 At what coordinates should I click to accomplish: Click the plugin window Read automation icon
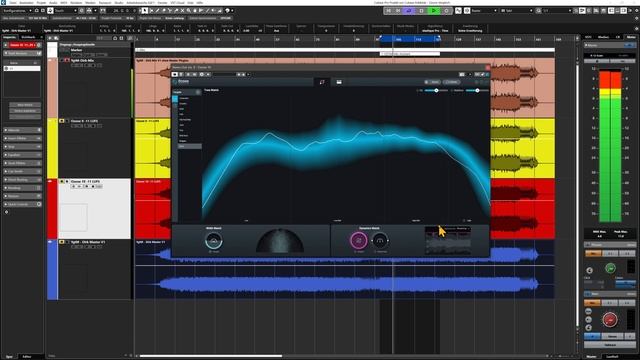tap(188, 75)
